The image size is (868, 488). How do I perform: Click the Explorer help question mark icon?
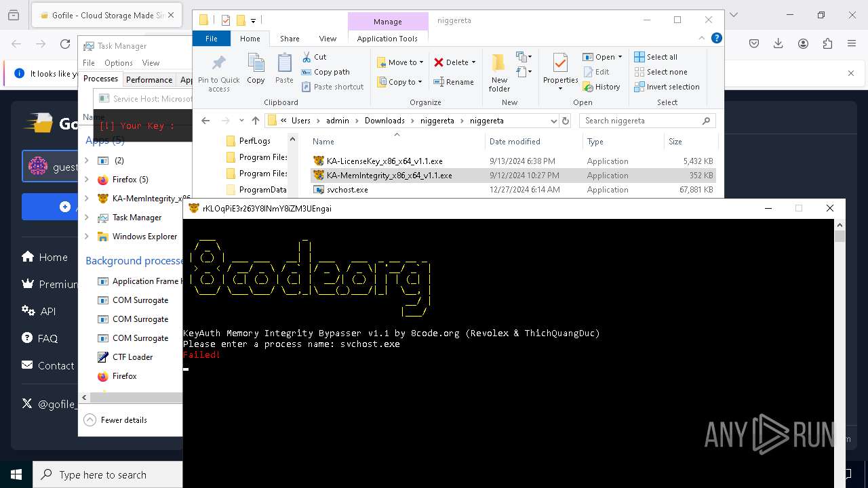[x=716, y=39]
